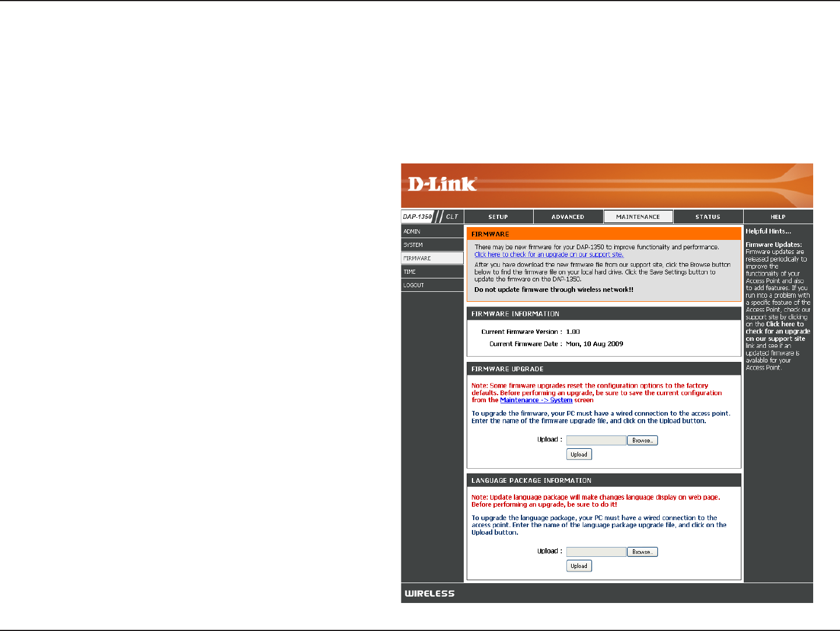Screen dimensions: 840x631
Task: Click the wireless network firmware warning text
Action: [554, 290]
